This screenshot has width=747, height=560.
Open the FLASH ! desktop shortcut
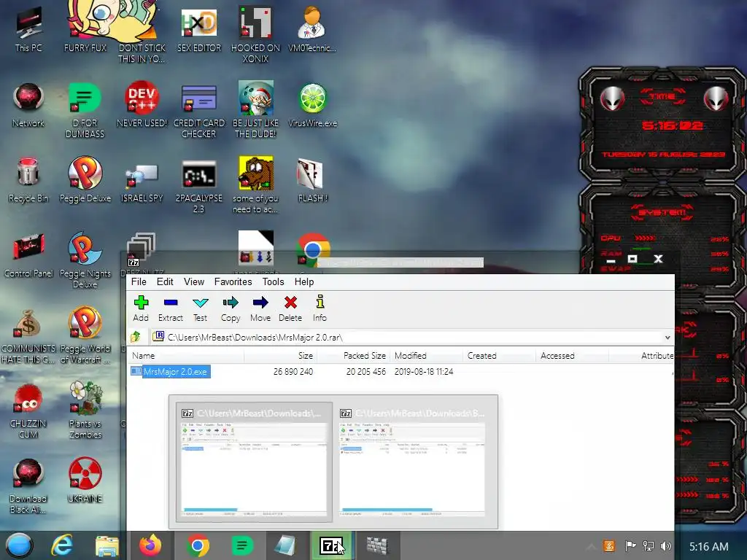[312, 180]
